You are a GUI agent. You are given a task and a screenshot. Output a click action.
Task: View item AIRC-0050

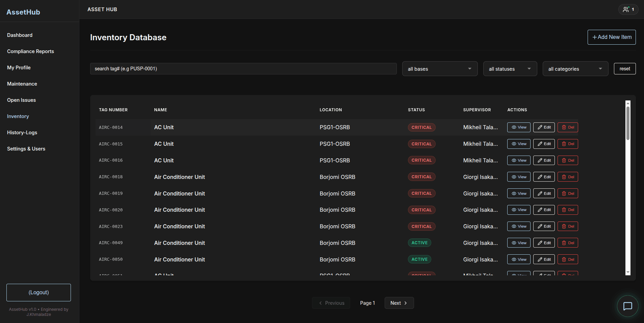pyautogui.click(x=519, y=259)
